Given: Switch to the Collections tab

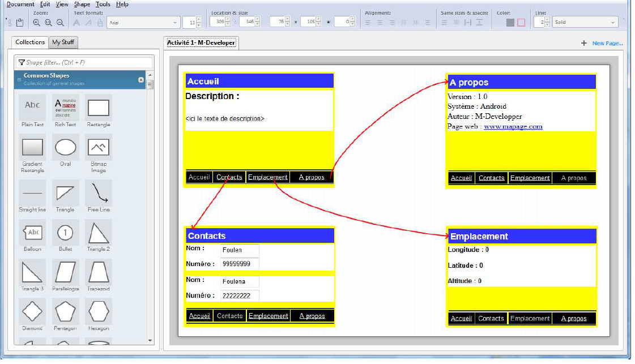Looking at the screenshot, I should tap(30, 42).
